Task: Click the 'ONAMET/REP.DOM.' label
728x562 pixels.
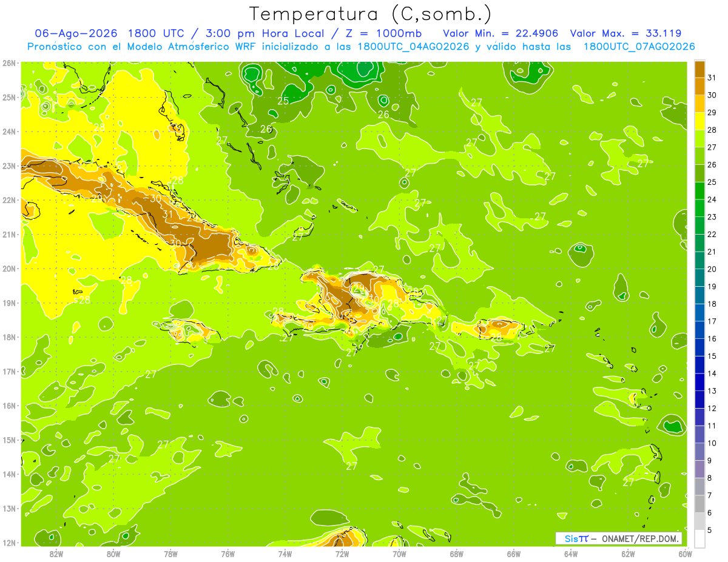Action: (x=642, y=538)
